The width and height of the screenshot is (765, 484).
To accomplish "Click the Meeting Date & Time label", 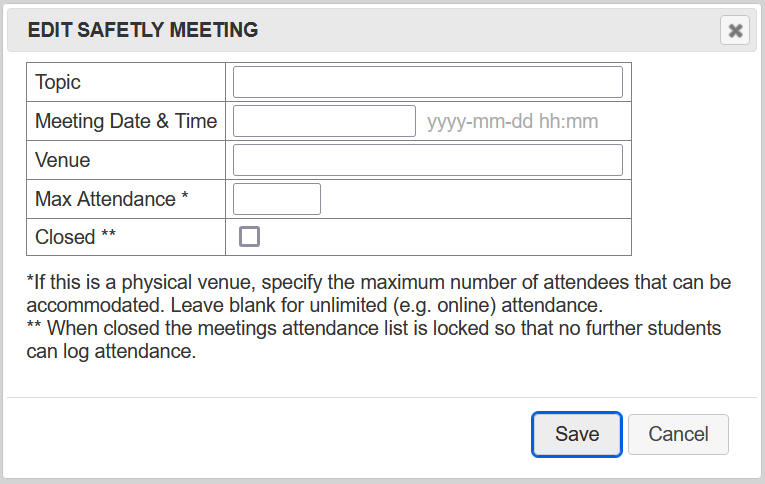I will (126, 121).
